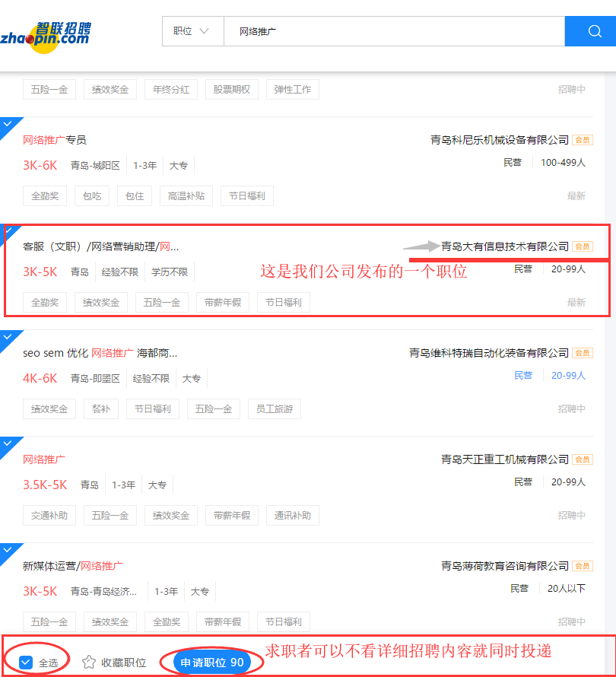Image resolution: width=616 pixels, height=677 pixels.
Task: Click 会员 badge next to 青岛大有信息技术有限公司
Action: coord(583,246)
